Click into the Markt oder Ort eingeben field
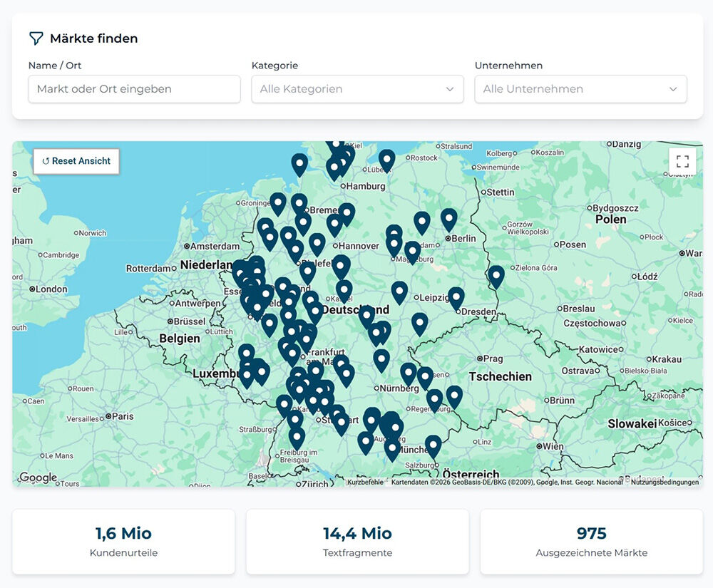Screen dimensions: 713x588 point(134,89)
